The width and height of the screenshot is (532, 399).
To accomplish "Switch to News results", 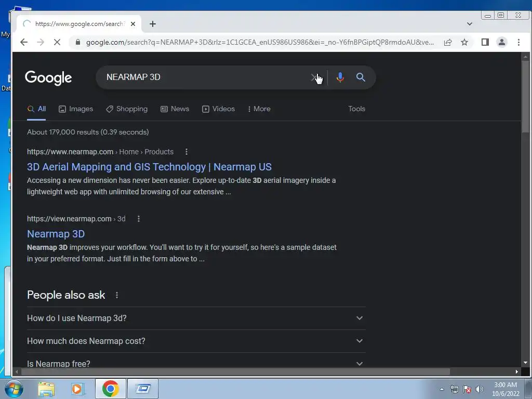I will tap(175, 109).
